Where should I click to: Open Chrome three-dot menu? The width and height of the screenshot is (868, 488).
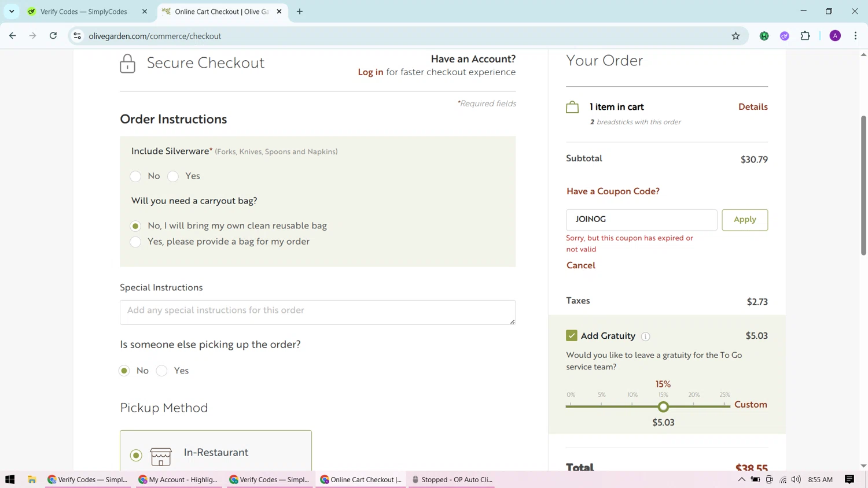click(855, 36)
